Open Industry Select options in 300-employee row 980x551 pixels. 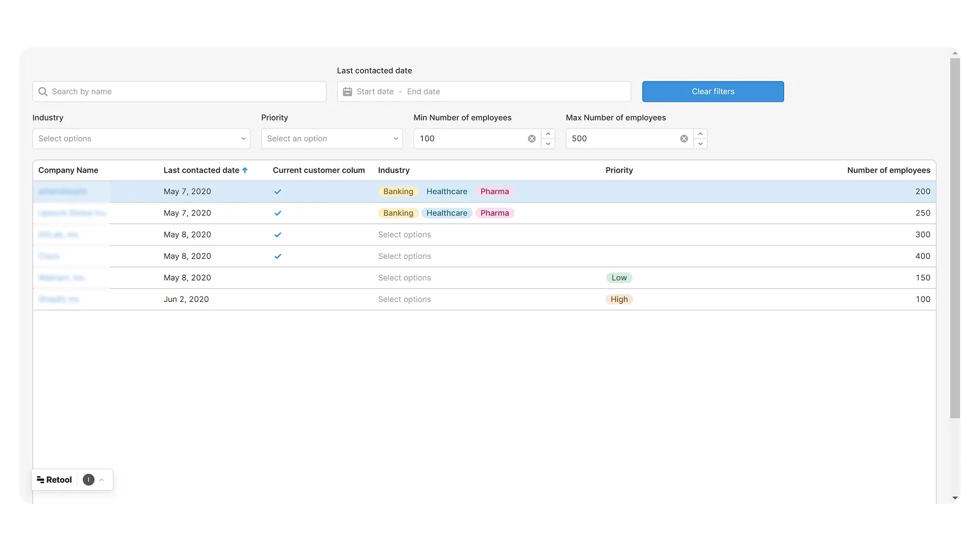click(x=404, y=234)
